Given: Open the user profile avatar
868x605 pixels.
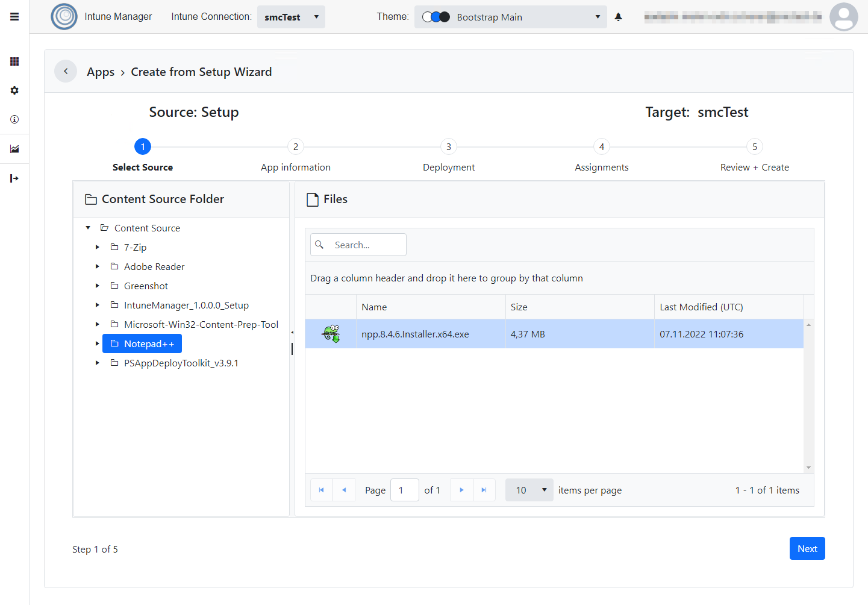Looking at the screenshot, I should click(843, 17).
